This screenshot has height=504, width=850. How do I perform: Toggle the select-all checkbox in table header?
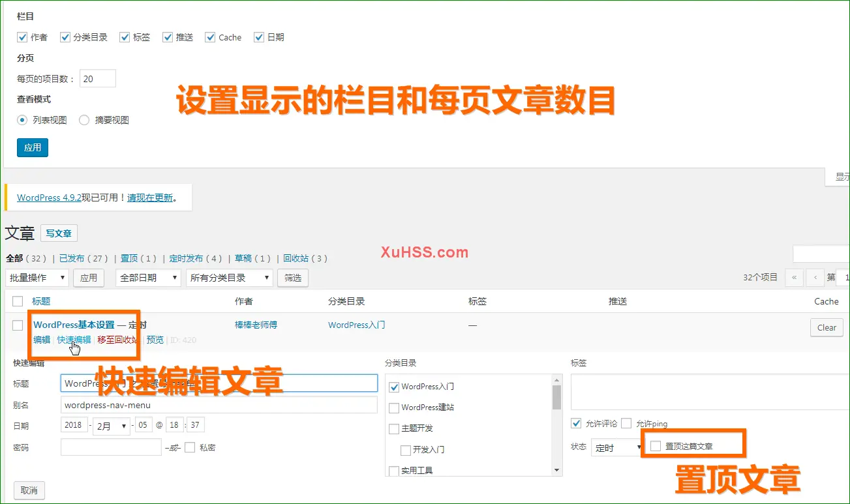tap(18, 301)
